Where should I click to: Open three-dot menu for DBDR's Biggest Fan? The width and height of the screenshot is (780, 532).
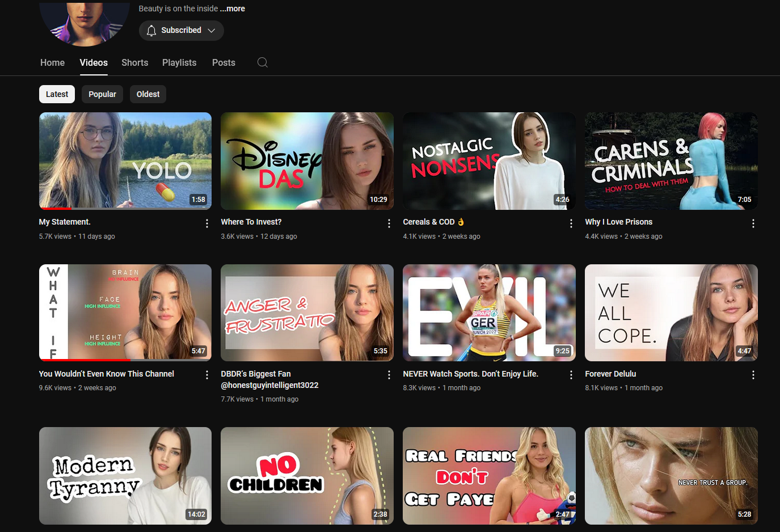click(x=389, y=375)
